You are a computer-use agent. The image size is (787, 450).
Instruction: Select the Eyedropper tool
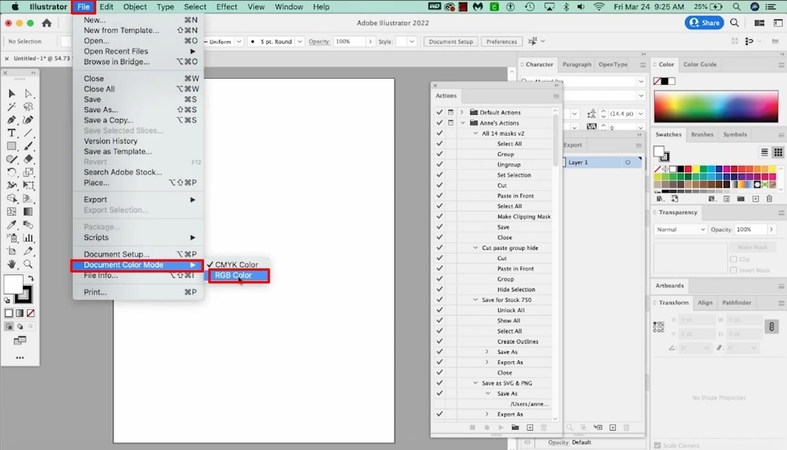click(x=12, y=225)
